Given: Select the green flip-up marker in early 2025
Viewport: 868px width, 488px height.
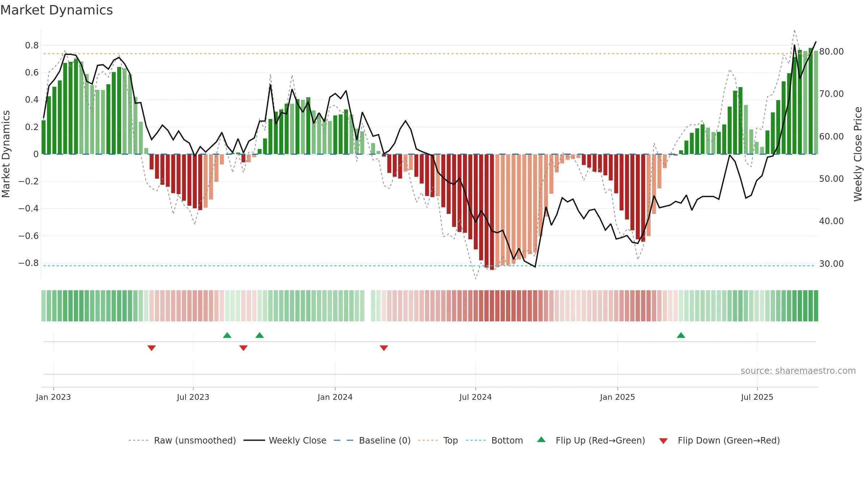Looking at the screenshot, I should (x=681, y=335).
